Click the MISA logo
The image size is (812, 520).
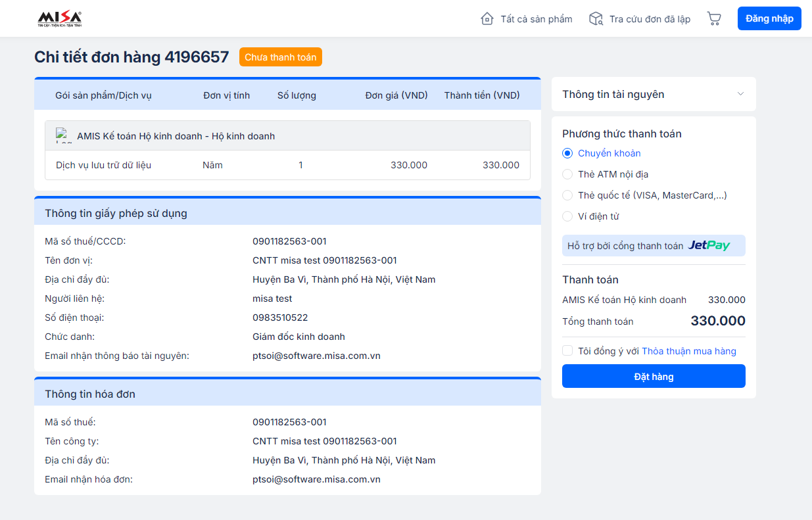[60, 18]
